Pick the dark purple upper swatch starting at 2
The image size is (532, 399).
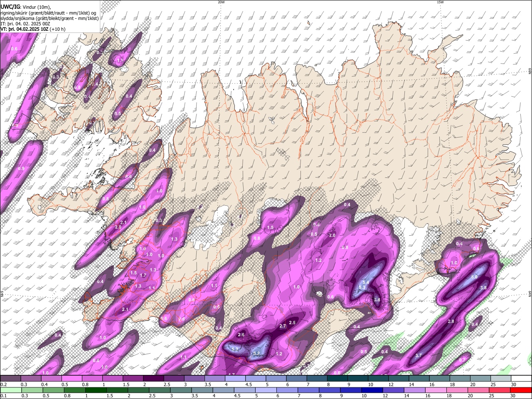click(153, 379)
